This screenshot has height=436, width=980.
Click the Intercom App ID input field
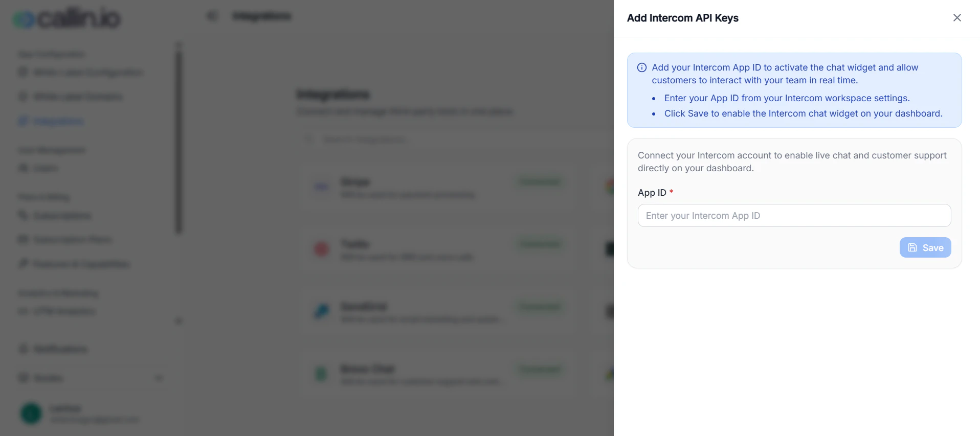pyautogui.click(x=794, y=215)
